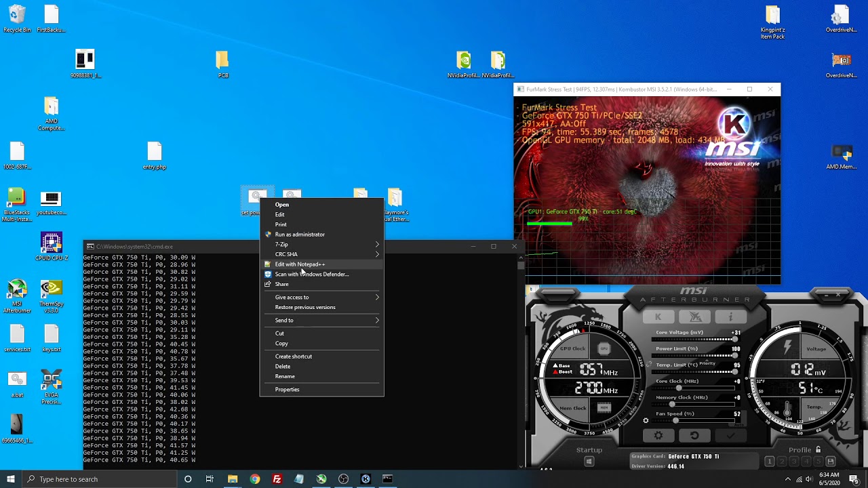Choose Run as administrator
The image size is (868, 488).
click(x=322, y=235)
